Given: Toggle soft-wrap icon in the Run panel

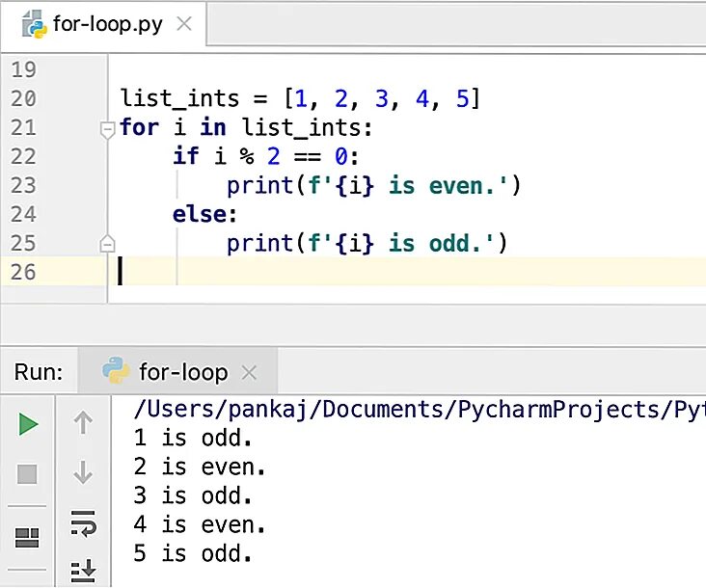Looking at the screenshot, I should coord(83,523).
